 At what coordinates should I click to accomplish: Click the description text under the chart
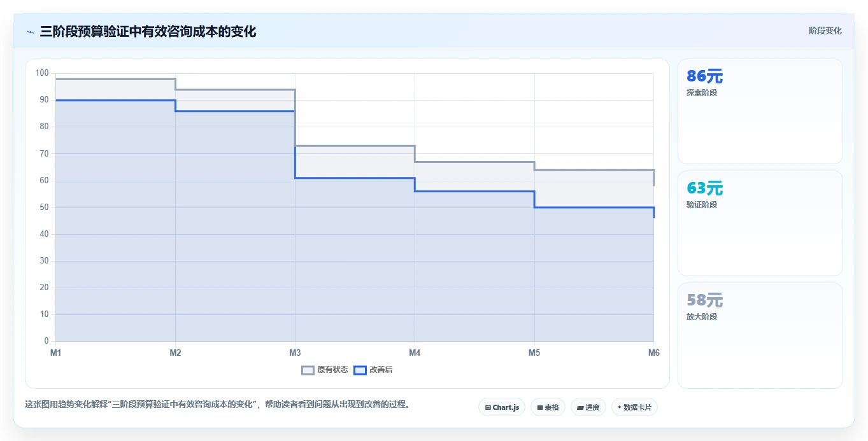point(217,404)
